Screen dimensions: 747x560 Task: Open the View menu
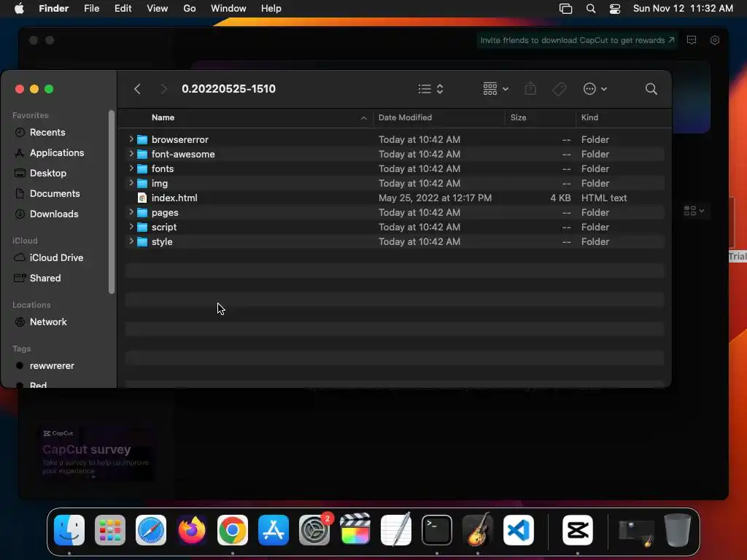[x=158, y=9]
